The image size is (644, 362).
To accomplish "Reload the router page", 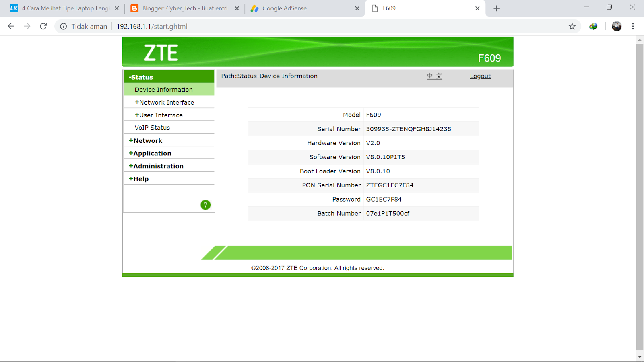I will (x=43, y=26).
